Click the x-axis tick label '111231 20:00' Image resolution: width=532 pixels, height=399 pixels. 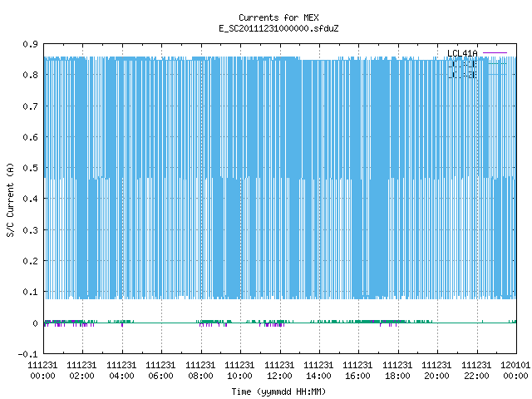(436, 371)
